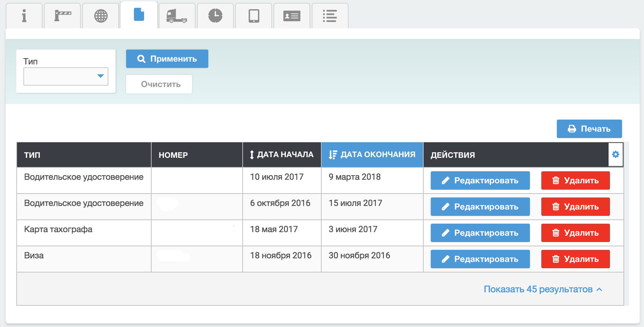Open the truck tab icon
The height and width of the screenshot is (327, 644).
(x=177, y=16)
